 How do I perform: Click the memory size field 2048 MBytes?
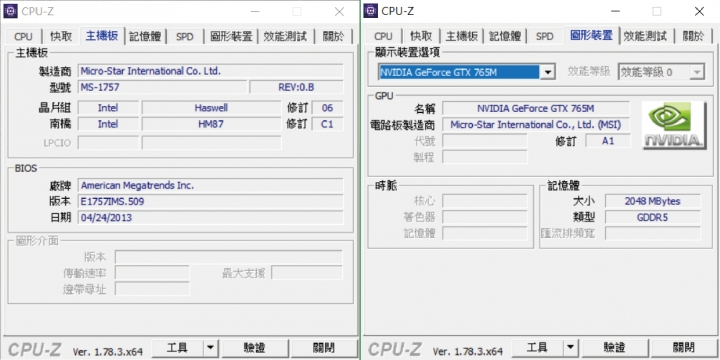[x=653, y=201]
